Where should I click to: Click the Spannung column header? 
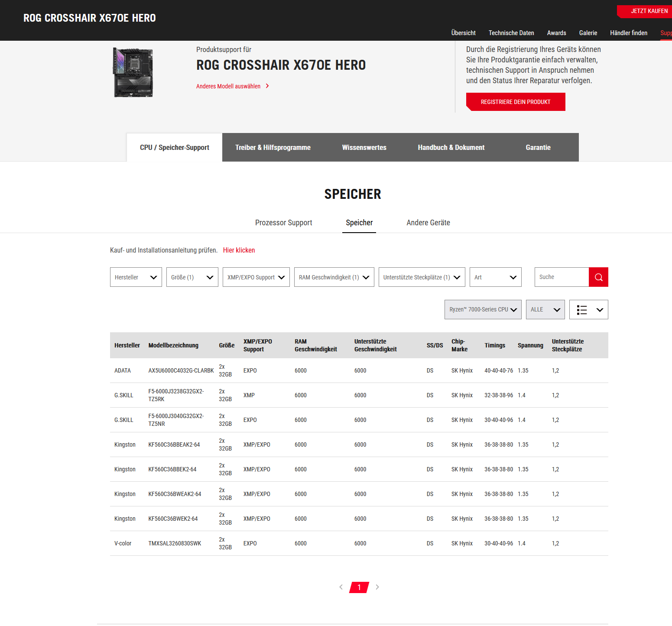click(530, 345)
